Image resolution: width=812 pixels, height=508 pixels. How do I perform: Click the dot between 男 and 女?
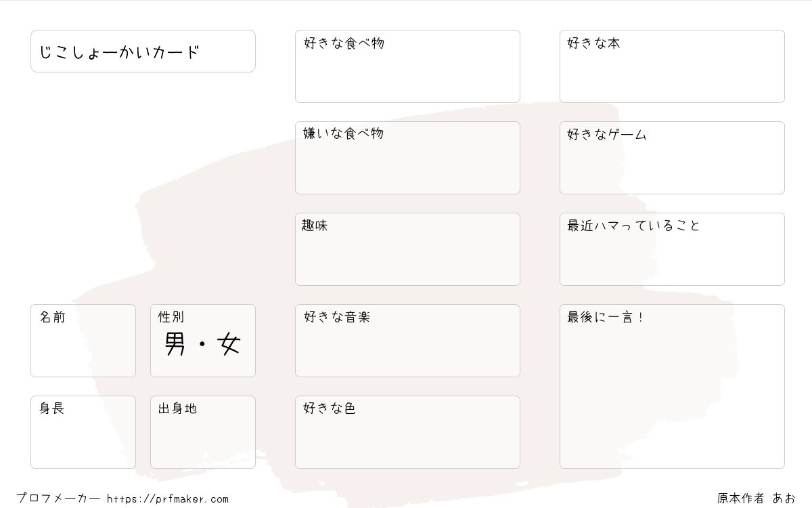[x=202, y=345]
